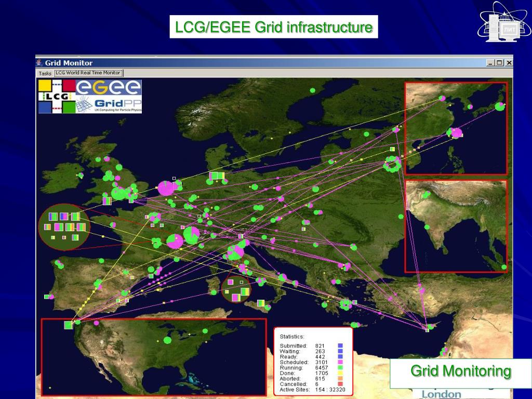
Task: Open the Tasks tab
Action: point(45,73)
